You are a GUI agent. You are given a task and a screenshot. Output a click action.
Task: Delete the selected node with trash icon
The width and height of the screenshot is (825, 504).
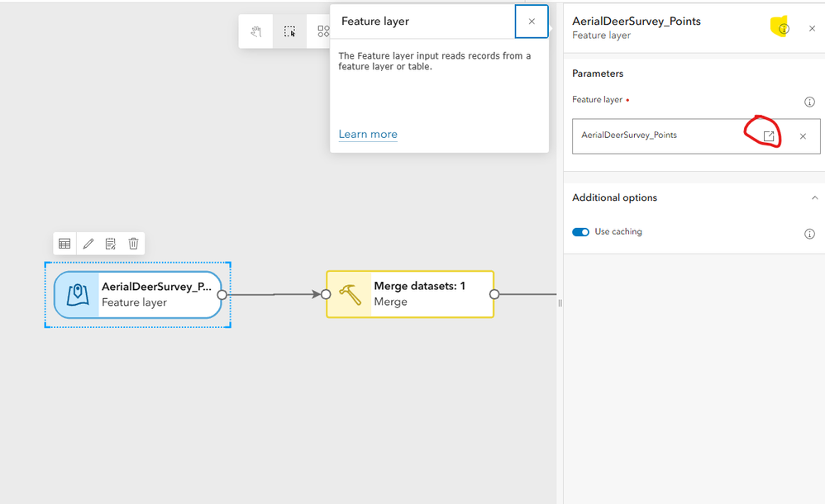coord(133,244)
